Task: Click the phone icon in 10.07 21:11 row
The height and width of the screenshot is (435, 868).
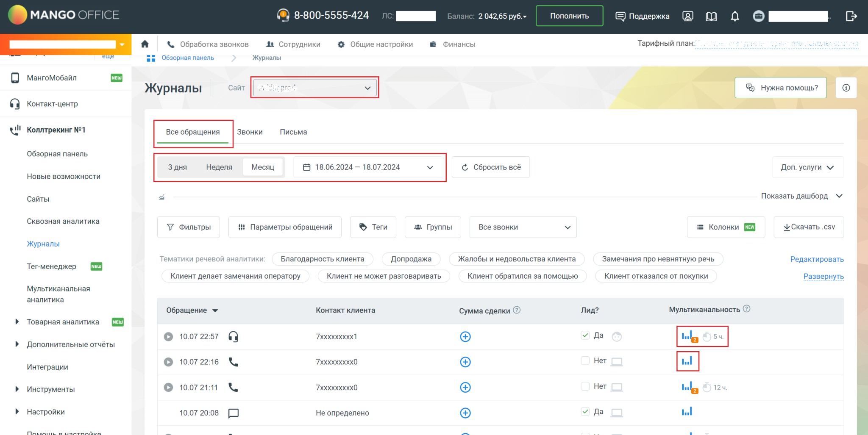Action: [233, 387]
